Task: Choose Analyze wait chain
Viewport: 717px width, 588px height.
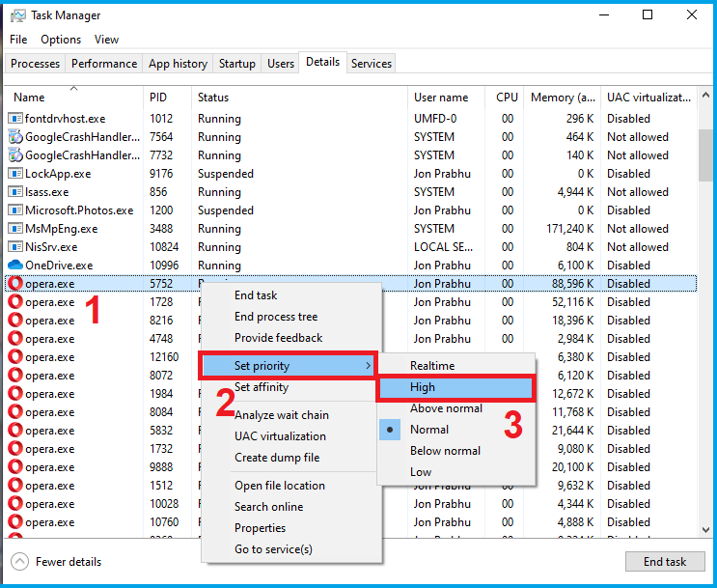Action: pos(291,415)
